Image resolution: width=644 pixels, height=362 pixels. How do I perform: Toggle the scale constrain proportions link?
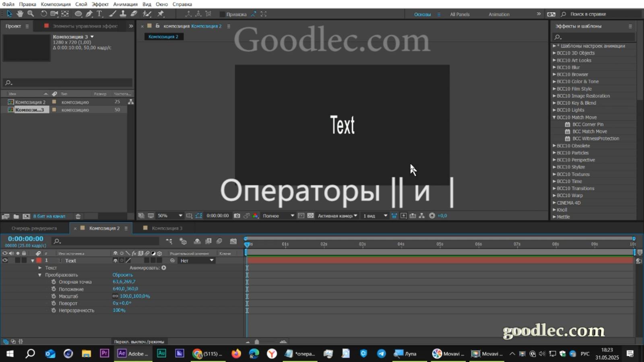coord(116,296)
